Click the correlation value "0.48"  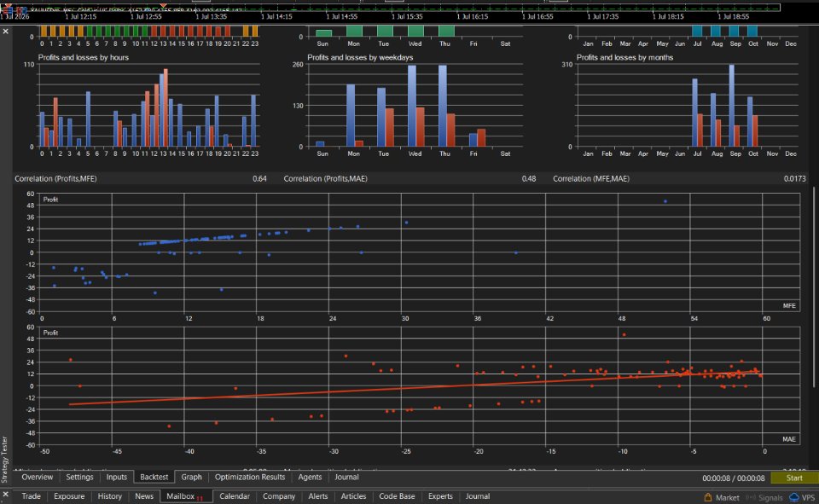point(529,178)
